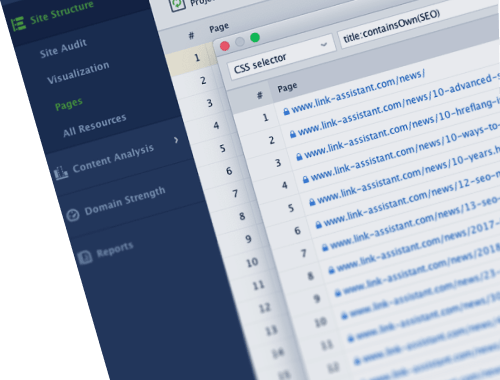The image size is (500, 380).
Task: Click the Page column header in the results table
Action: point(287,88)
